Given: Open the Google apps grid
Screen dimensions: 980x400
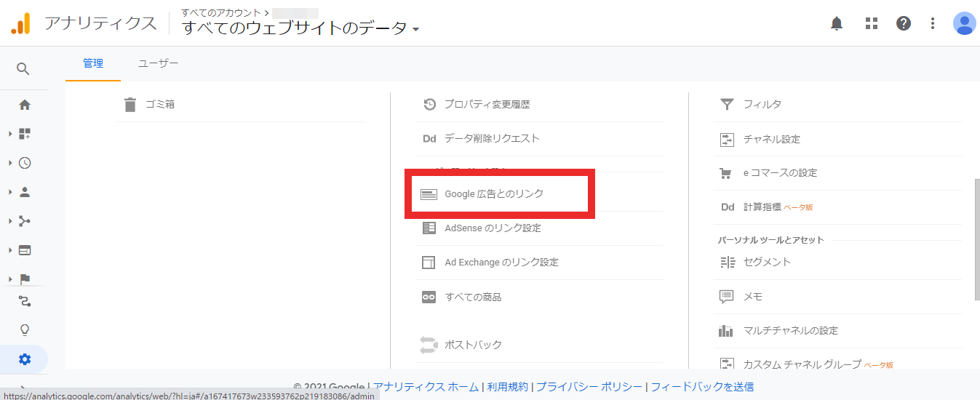Looking at the screenshot, I should (872, 23).
